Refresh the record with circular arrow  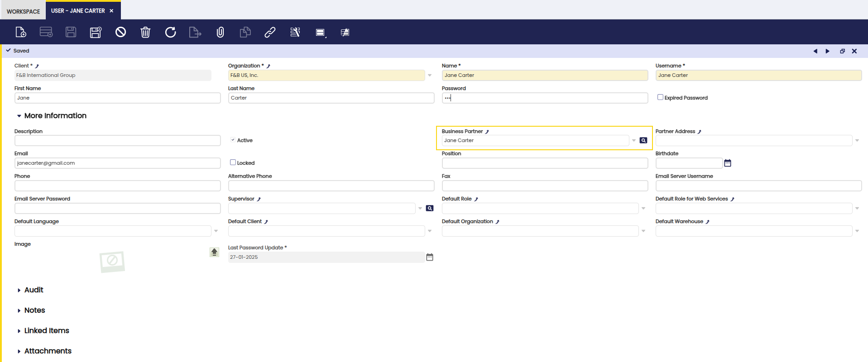tap(170, 32)
